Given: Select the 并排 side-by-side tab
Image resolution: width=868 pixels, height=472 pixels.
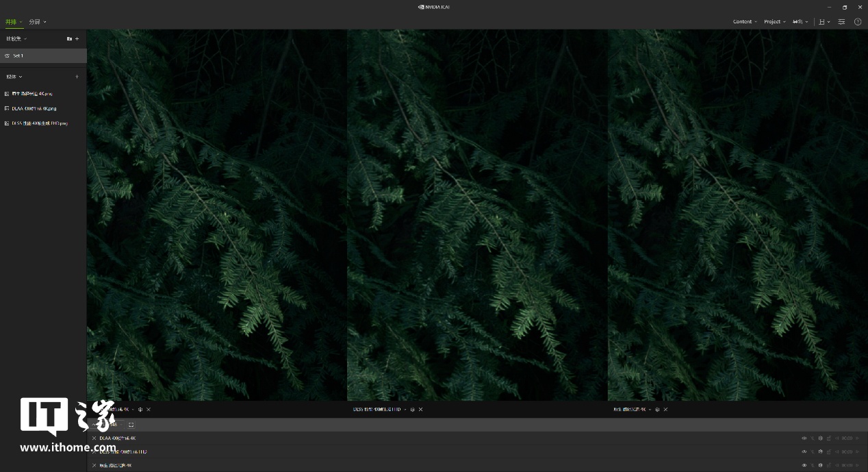Looking at the screenshot, I should point(13,22).
